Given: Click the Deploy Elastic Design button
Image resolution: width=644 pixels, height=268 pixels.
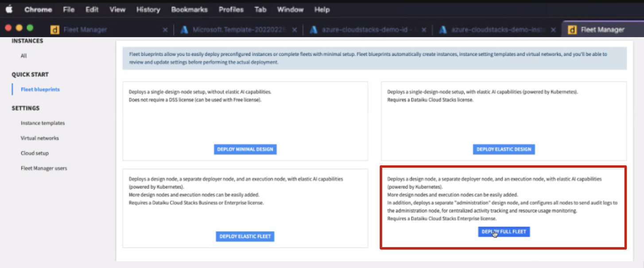Looking at the screenshot, I should click(x=504, y=149).
